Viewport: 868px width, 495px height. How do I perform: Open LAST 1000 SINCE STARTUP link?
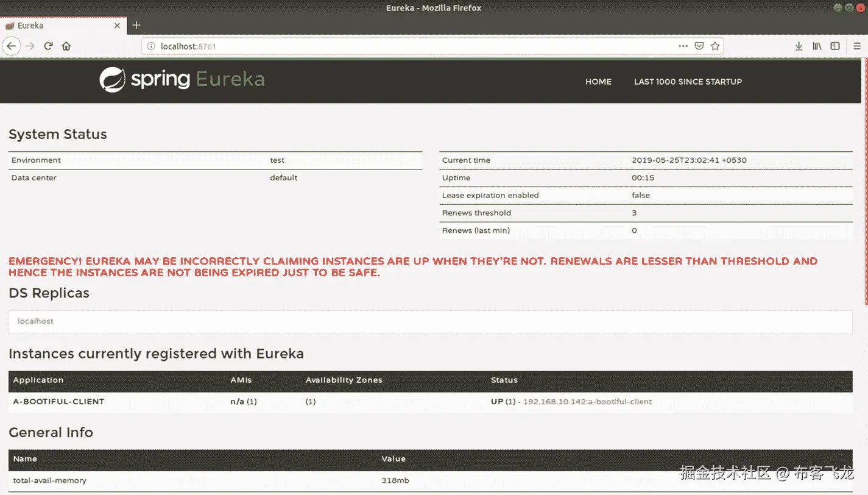(688, 82)
